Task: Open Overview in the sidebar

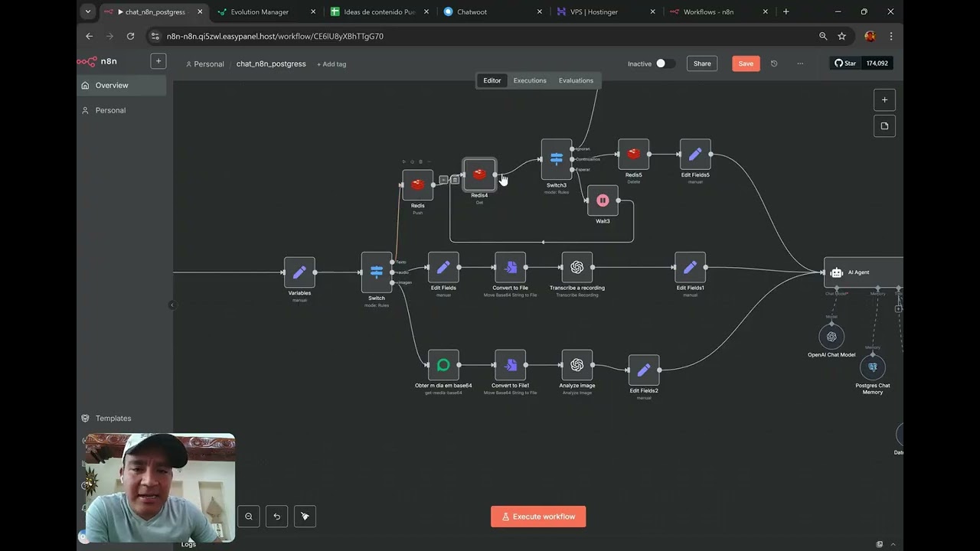Action: [122, 86]
